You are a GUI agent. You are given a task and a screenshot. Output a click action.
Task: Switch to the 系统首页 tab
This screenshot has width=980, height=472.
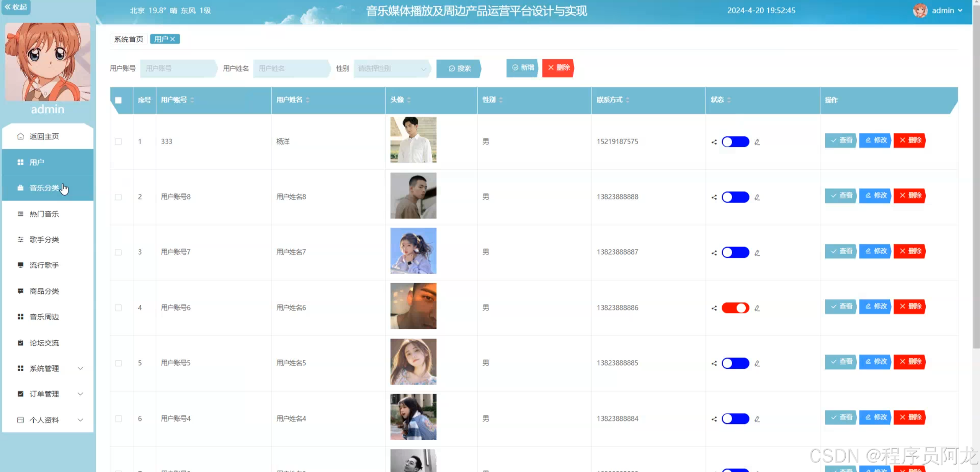tap(129, 39)
